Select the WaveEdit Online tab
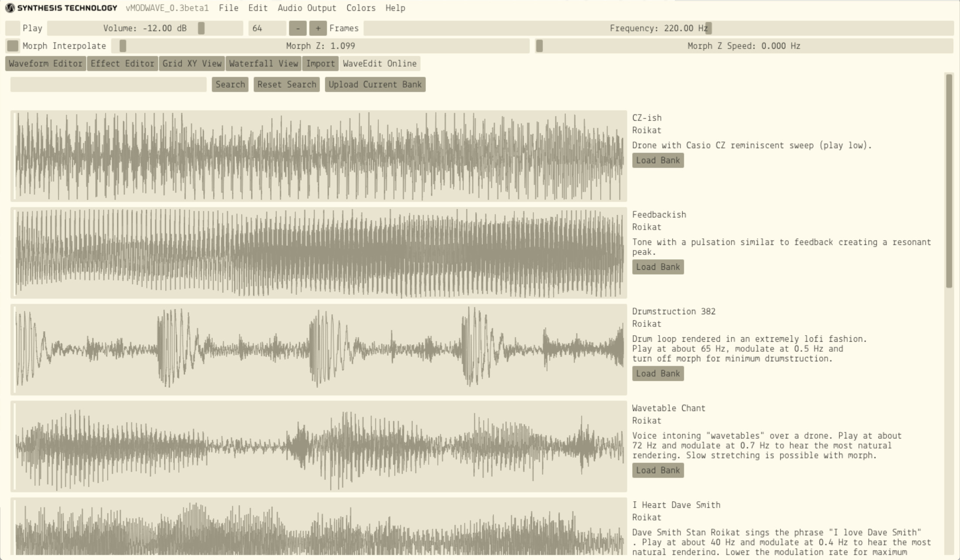The height and width of the screenshot is (560, 960). coord(380,64)
